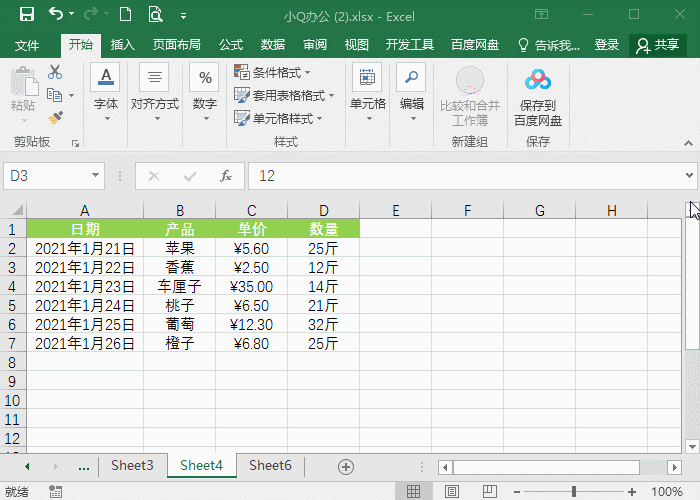Screen dimensions: 700x500
Task: Open the 单元格 cells group icon
Action: coord(367,77)
